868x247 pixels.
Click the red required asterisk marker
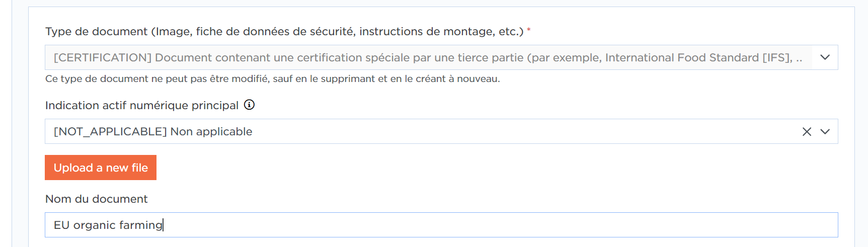(x=529, y=30)
